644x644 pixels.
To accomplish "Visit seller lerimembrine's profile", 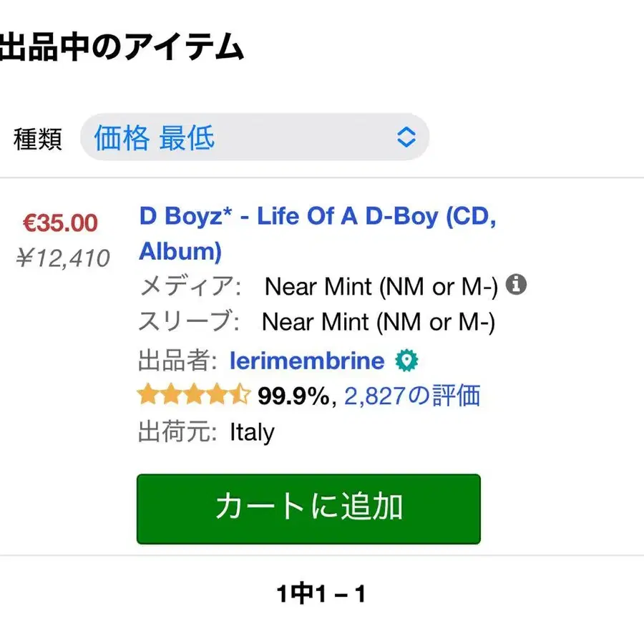I will [x=307, y=361].
